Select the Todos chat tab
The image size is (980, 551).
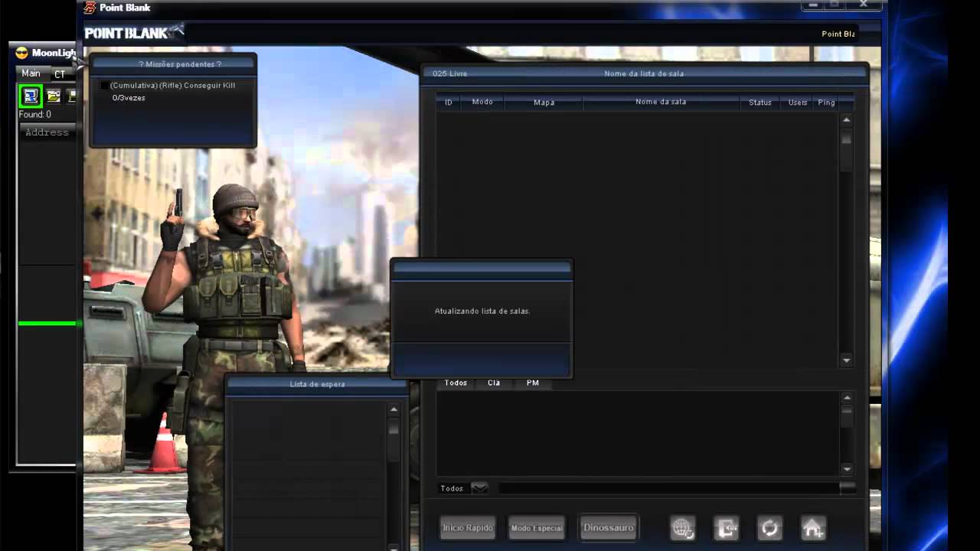(x=456, y=383)
